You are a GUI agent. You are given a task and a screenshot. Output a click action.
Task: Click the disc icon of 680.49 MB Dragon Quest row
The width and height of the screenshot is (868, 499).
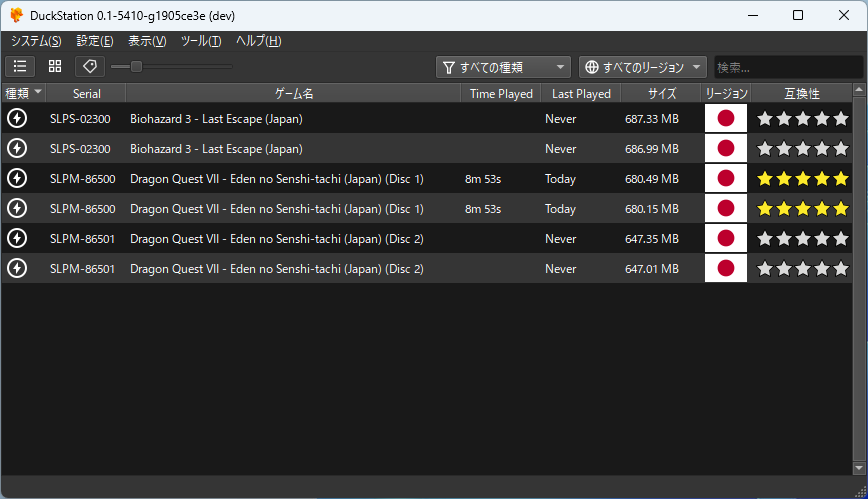pos(17,178)
